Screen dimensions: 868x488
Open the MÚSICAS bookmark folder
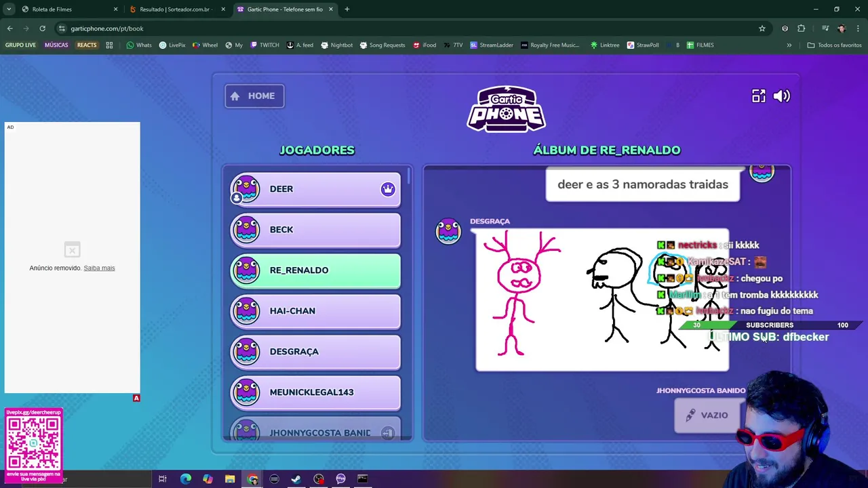coord(56,45)
